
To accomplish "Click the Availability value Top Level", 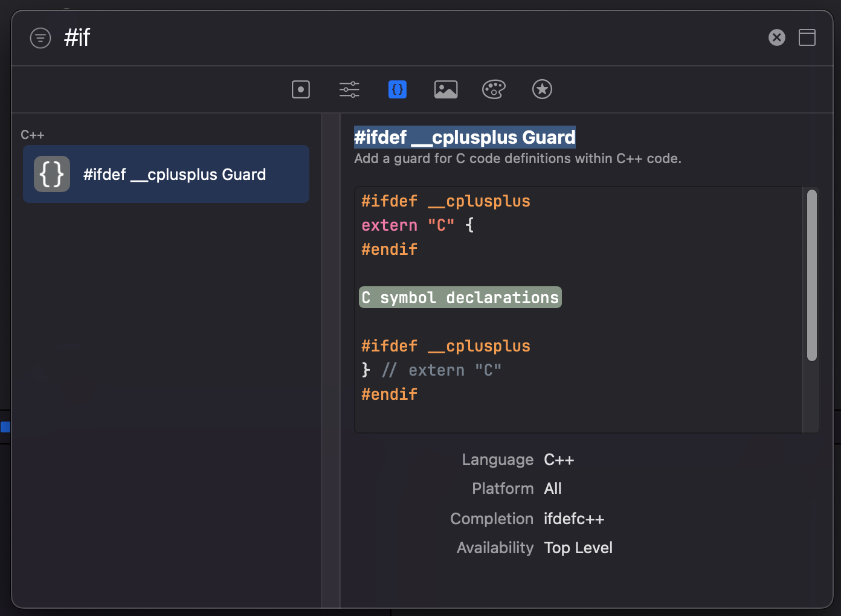I will [578, 548].
